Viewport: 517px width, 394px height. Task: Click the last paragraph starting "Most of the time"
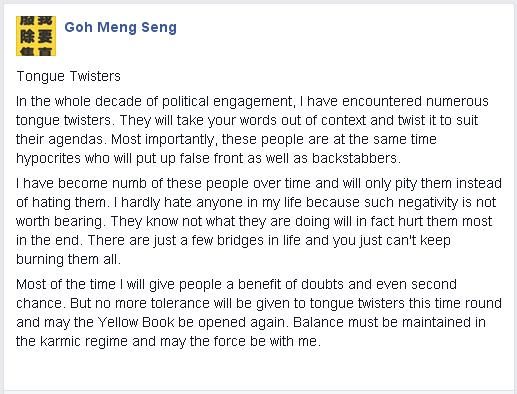(259, 313)
